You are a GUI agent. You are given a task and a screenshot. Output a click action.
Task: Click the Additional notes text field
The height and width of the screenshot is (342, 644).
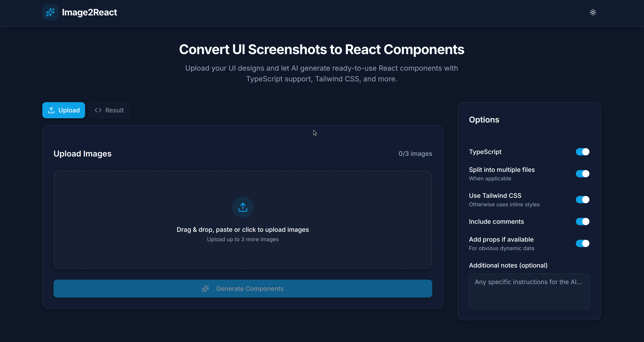click(529, 291)
